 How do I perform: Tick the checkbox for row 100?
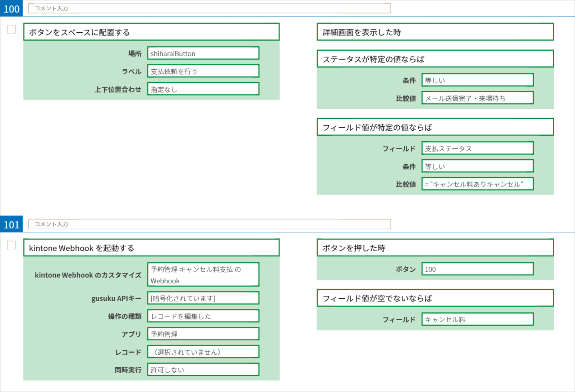click(11, 29)
